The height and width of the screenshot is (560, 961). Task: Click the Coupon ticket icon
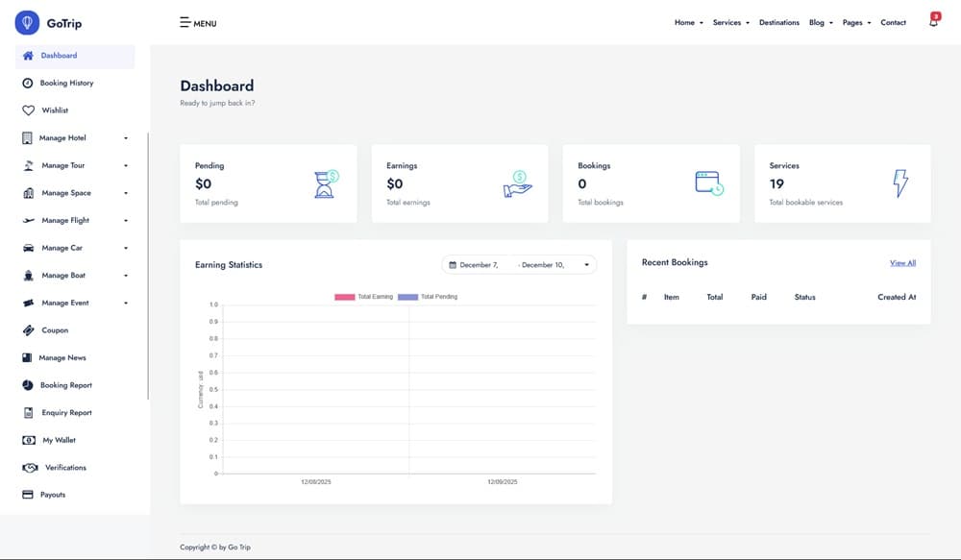tap(28, 330)
